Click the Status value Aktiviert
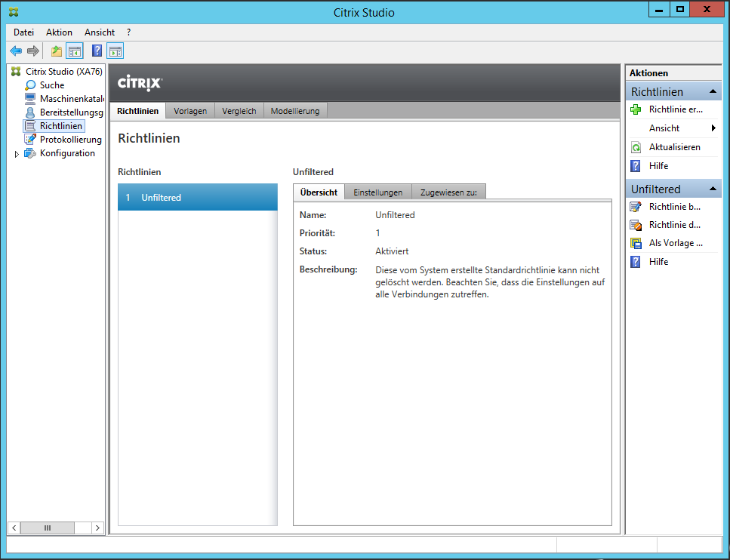 [x=392, y=251]
